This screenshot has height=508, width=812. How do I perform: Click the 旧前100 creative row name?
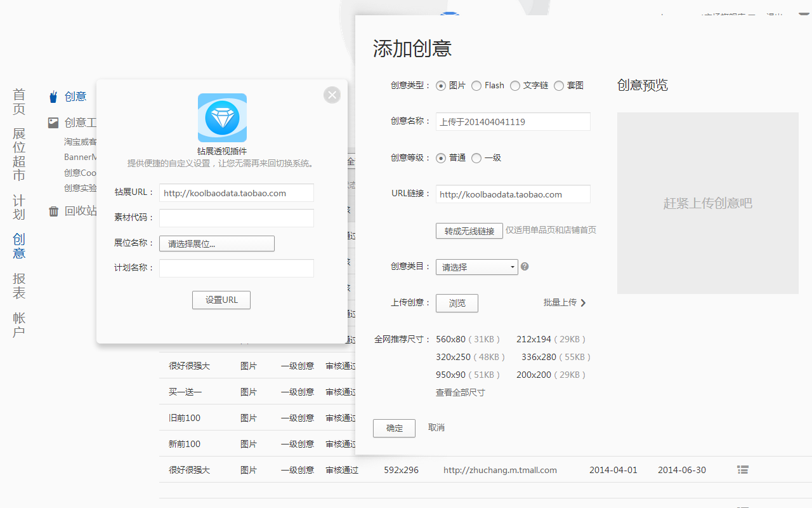point(185,418)
